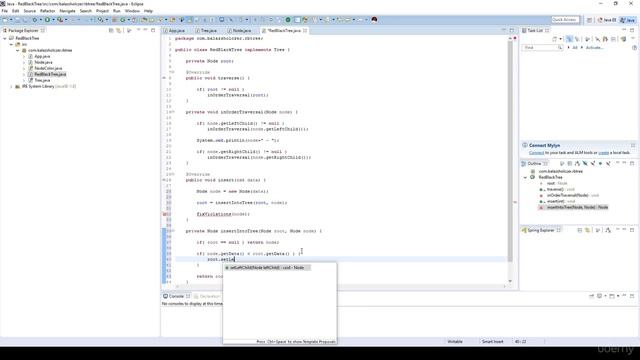Maximize the Package Explorer panel
The image size is (640, 360).
153,30
